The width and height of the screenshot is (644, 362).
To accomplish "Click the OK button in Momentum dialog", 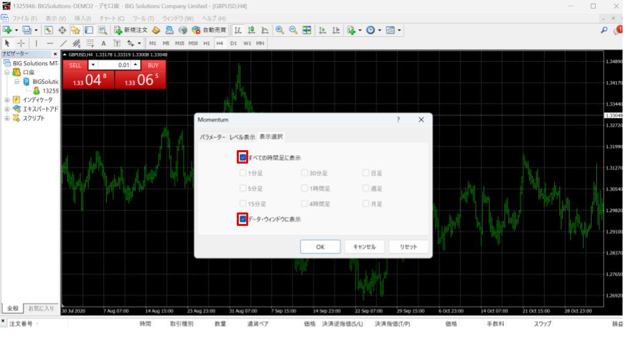I will coord(320,247).
